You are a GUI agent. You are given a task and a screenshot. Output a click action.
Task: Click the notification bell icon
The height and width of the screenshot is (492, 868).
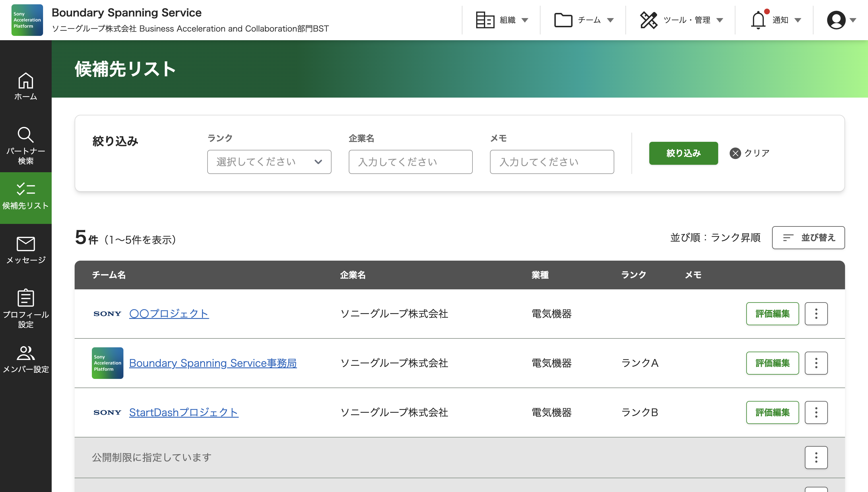point(759,20)
